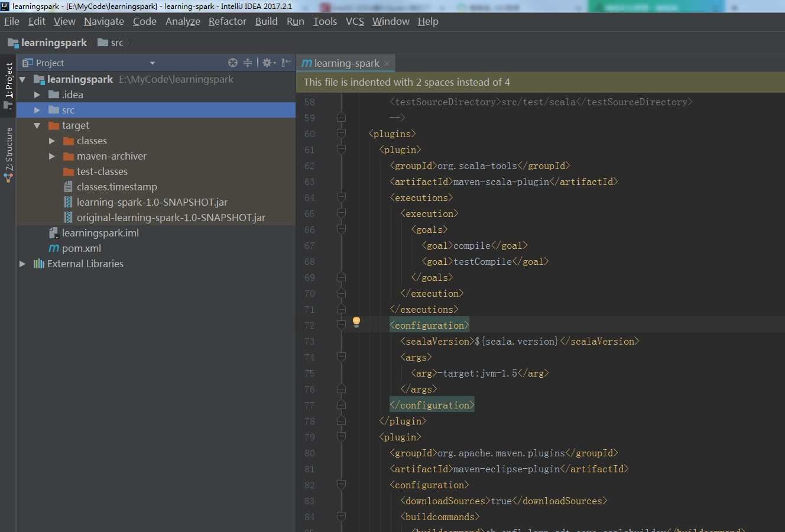Image resolution: width=785 pixels, height=532 pixels.
Task: Select the src folder in project tree
Action: tap(156, 110)
